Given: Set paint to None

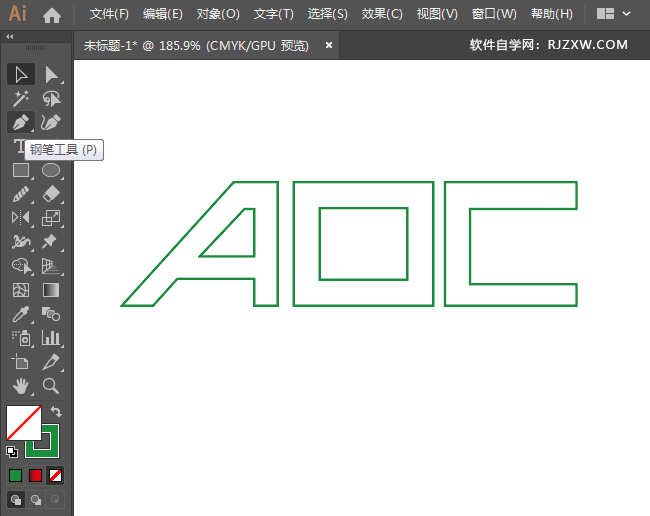Looking at the screenshot, I should click(x=55, y=475).
